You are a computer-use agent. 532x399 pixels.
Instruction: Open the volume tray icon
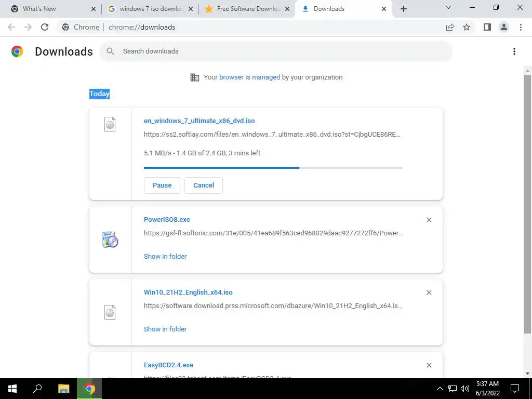point(465,389)
